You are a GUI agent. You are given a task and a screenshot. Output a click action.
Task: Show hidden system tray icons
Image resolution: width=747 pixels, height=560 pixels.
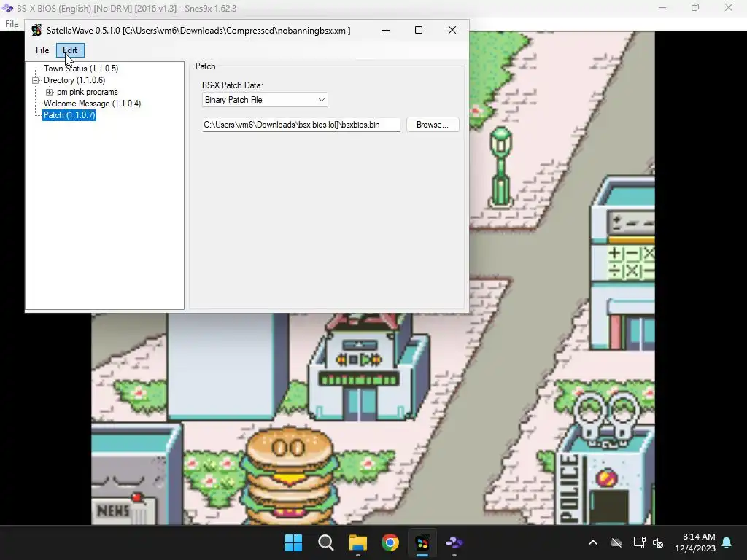[593, 542]
